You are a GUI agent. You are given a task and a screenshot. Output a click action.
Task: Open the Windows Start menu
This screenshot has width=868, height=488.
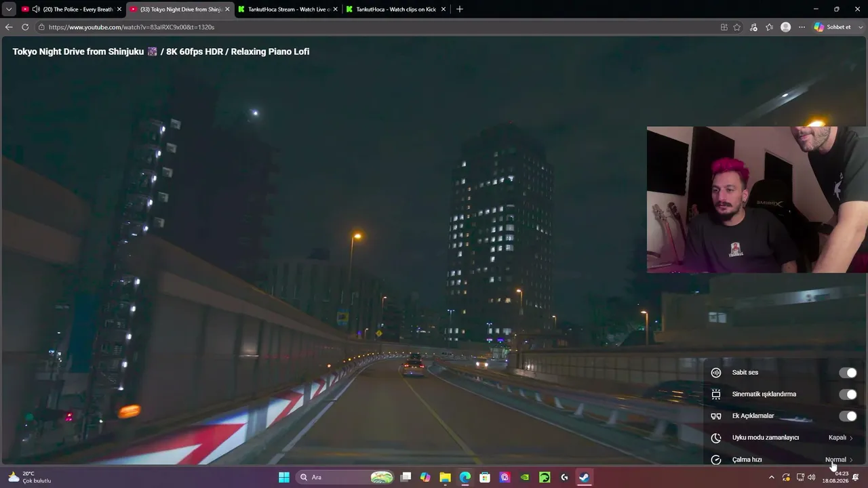click(284, 477)
